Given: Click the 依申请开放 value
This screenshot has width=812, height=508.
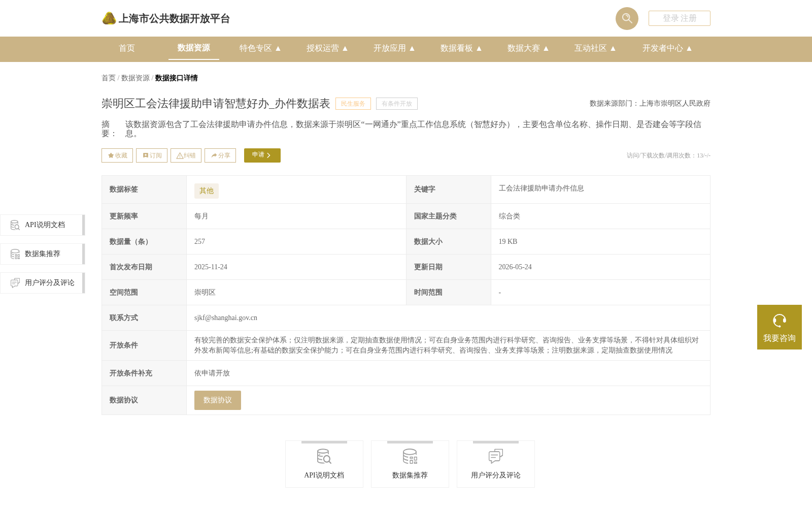Looking at the screenshot, I should (x=212, y=373).
